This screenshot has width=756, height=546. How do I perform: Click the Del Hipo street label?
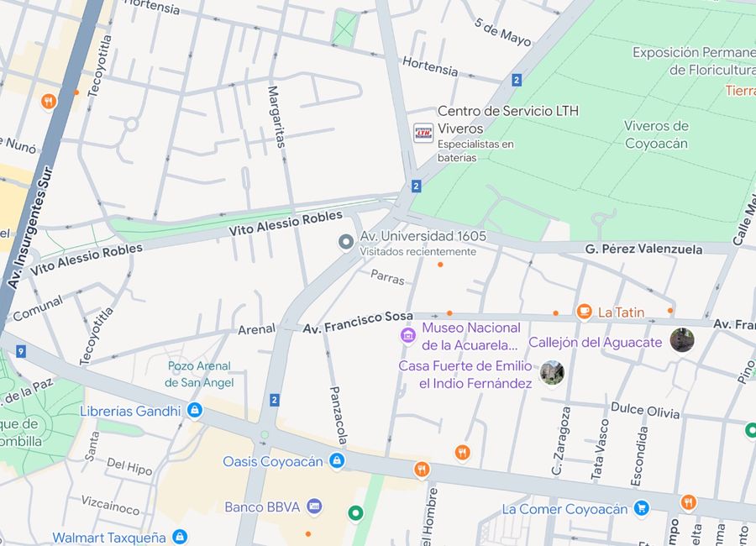tap(129, 466)
